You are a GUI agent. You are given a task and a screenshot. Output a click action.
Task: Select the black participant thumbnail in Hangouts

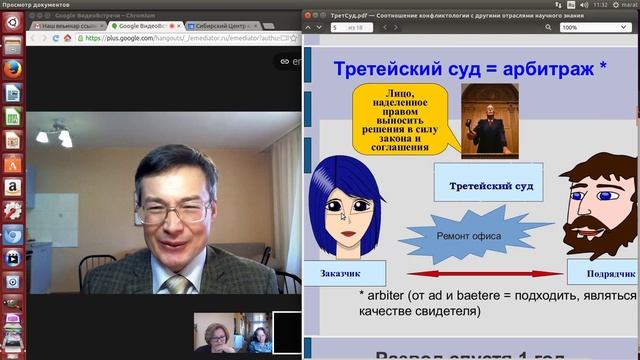click(x=287, y=333)
